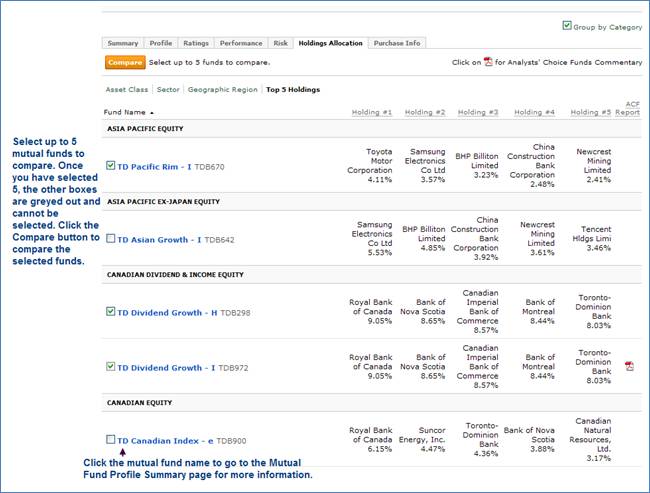650x493 pixels.
Task: Check the TD Canadian Index - e checkbox
Action: click(110, 440)
